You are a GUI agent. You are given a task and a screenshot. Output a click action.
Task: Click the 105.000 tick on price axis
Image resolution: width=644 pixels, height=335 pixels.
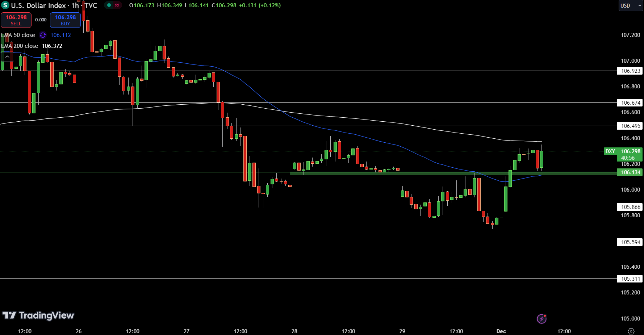pyautogui.click(x=630, y=319)
